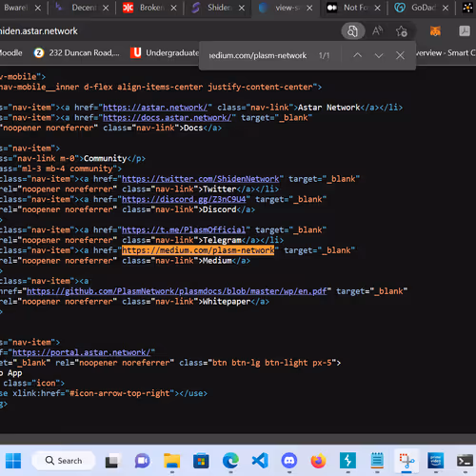The height and width of the screenshot is (476, 476).
Task: Click the address bar URL
Action: [x=39, y=31]
